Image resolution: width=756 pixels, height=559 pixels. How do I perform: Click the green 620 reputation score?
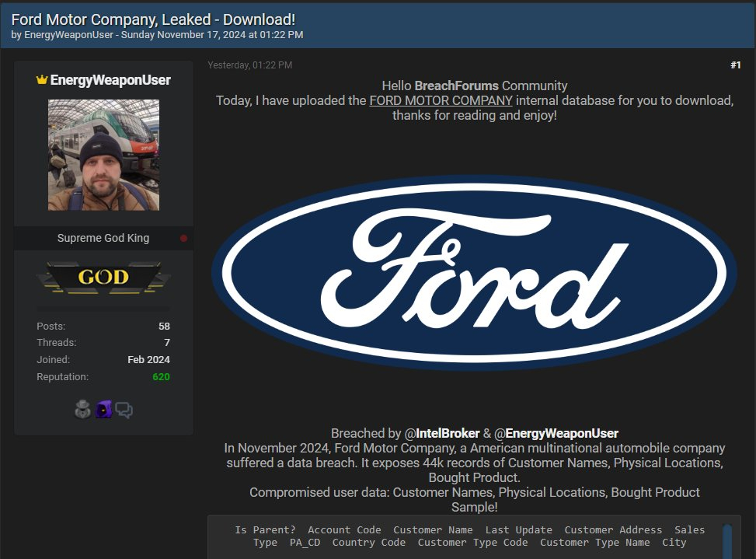pos(161,377)
